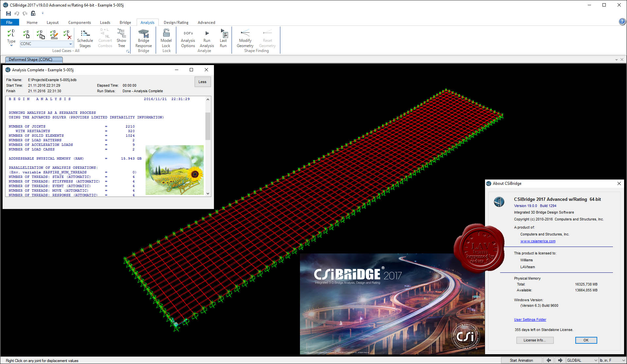Switch to the Components ribbon tab
Screen dimensions: 627x364
coord(79,22)
